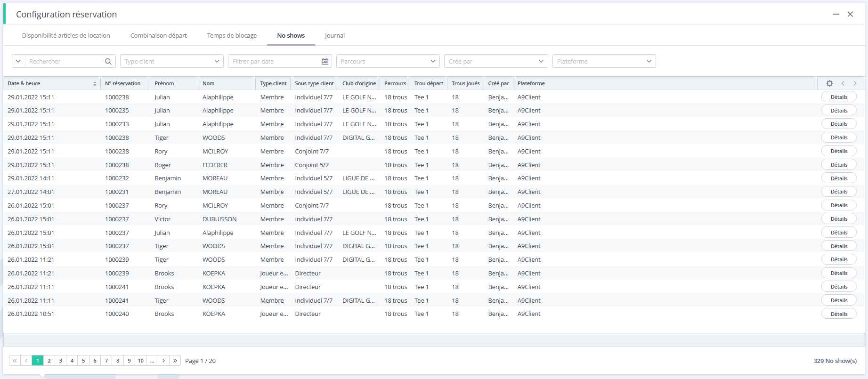Close the Configuration réservation window
This screenshot has height=379, width=868.
coord(850,14)
